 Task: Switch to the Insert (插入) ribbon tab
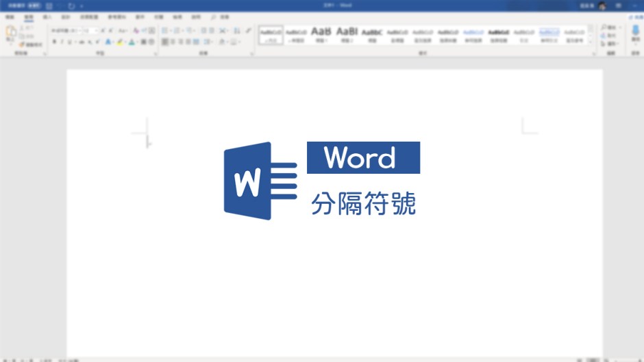(x=47, y=16)
